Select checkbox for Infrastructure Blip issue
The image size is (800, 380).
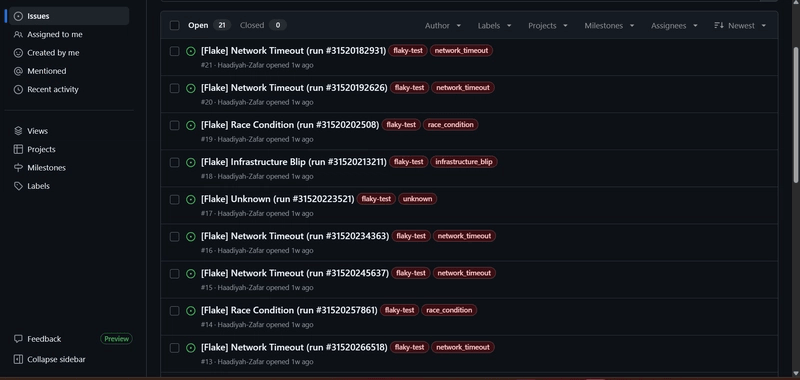pyautogui.click(x=174, y=162)
